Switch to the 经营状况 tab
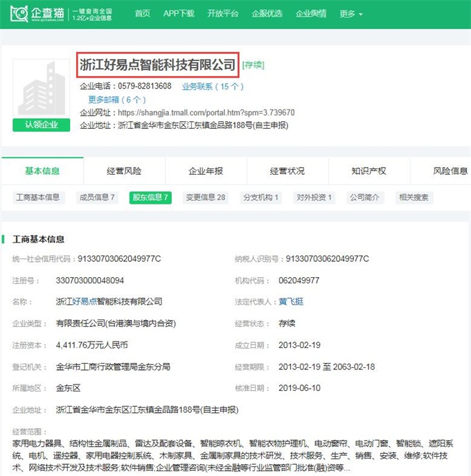Image resolution: width=471 pixels, height=476 pixels. (x=287, y=171)
